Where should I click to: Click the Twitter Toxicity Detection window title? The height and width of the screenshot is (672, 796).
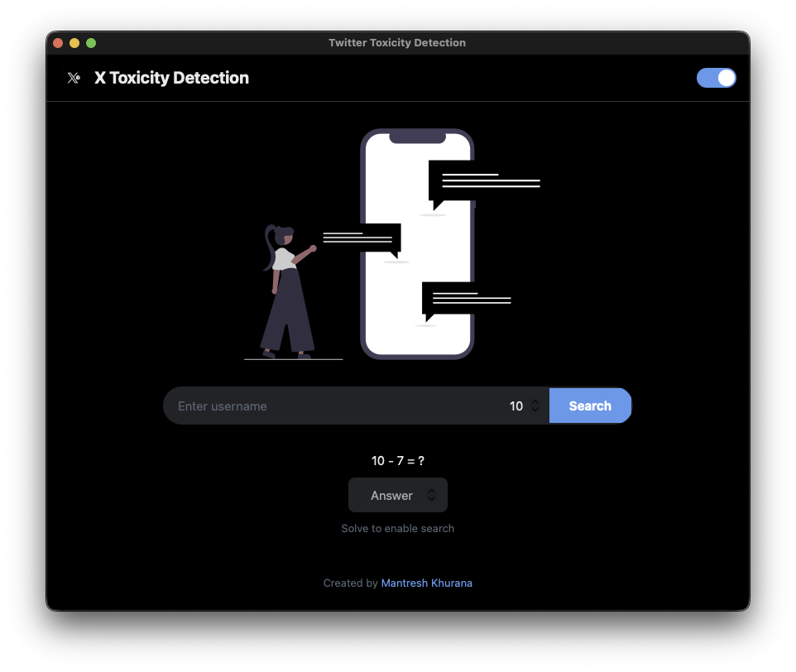pyautogui.click(x=397, y=43)
